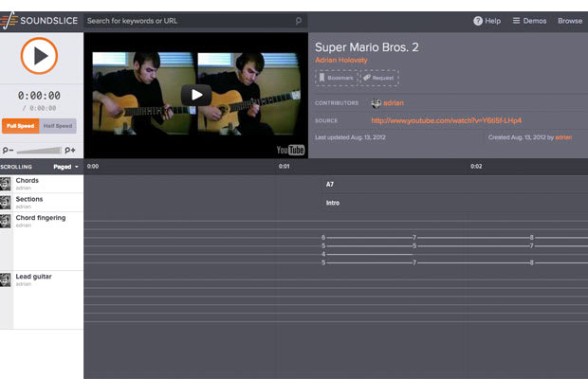Screen dimensions: 588x379
Task: Select Full Speed playback
Action: coord(21,126)
